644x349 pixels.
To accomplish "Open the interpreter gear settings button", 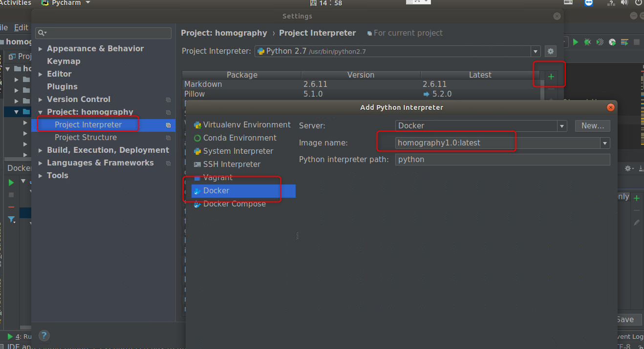I will tap(551, 51).
